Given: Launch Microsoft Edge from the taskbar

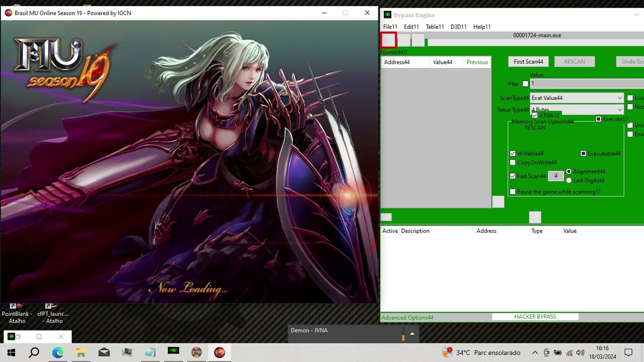Looking at the screenshot, I should click(57, 352).
